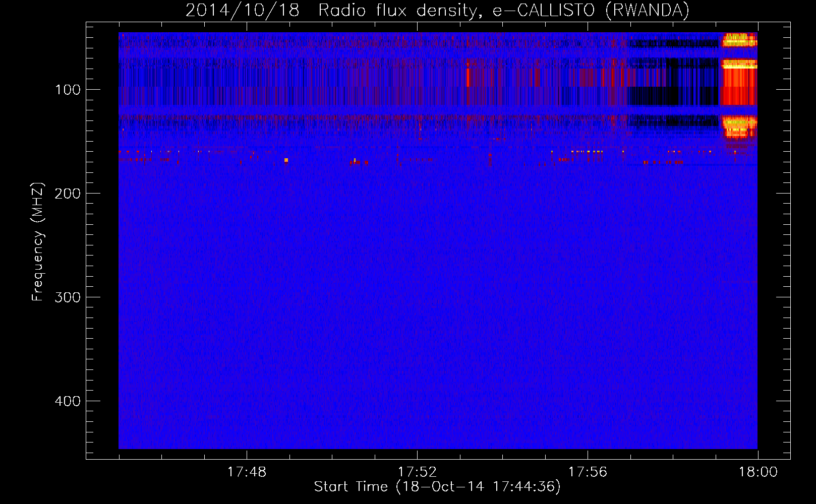Click the 'Frequency (MHZ)' axis label

[x=38, y=242]
